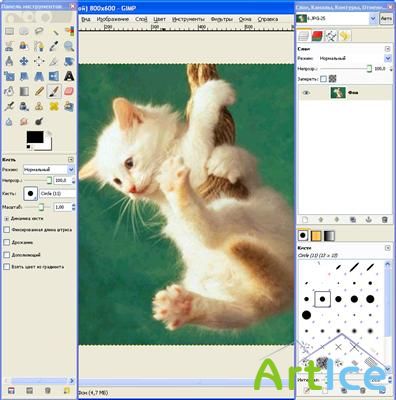The image size is (396, 400).
Task: Open the 'Цвет' menu
Action: click(159, 19)
